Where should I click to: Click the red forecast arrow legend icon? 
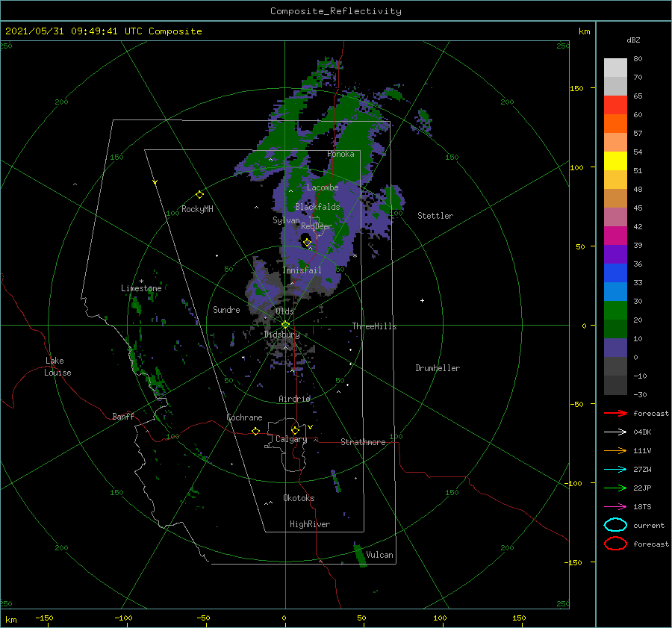[x=615, y=413]
